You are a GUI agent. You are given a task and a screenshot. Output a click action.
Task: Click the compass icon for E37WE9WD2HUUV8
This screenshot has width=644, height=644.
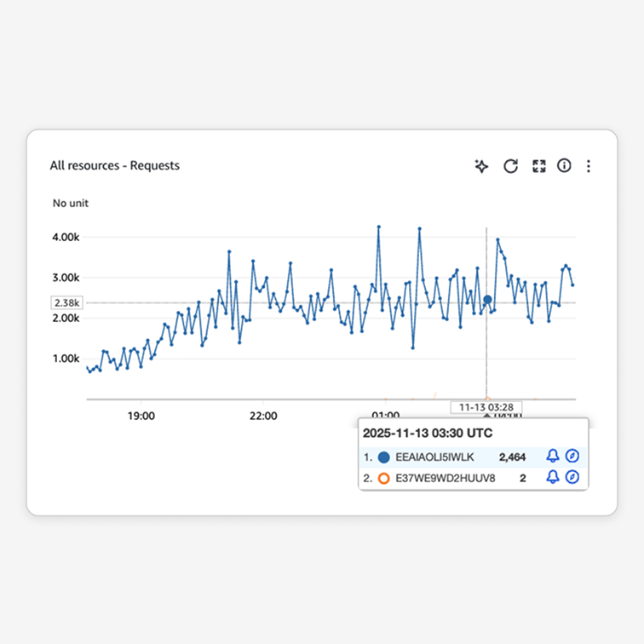(572, 477)
